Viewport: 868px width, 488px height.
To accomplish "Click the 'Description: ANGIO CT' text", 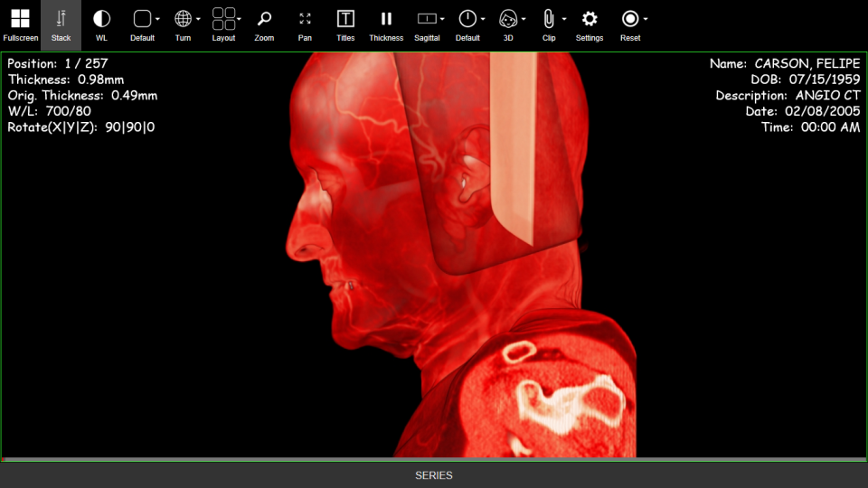I will tap(788, 96).
